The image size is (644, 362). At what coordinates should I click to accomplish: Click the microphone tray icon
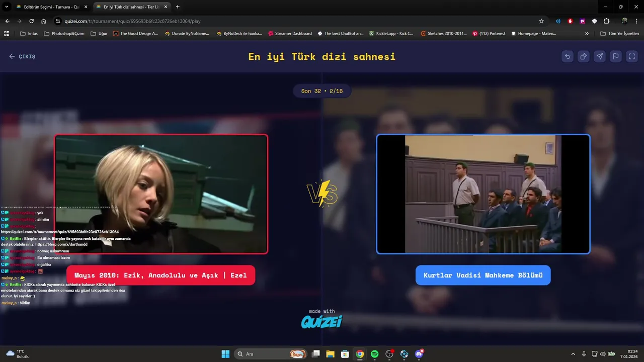pos(584,354)
